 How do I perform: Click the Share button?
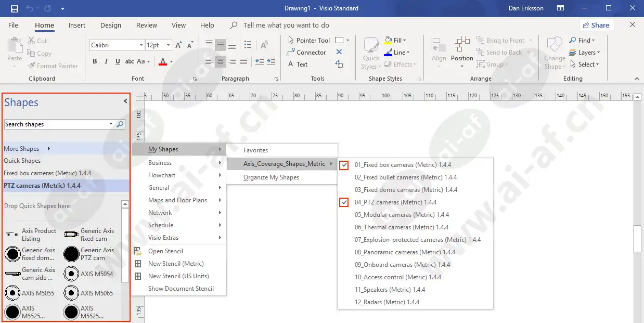point(596,25)
